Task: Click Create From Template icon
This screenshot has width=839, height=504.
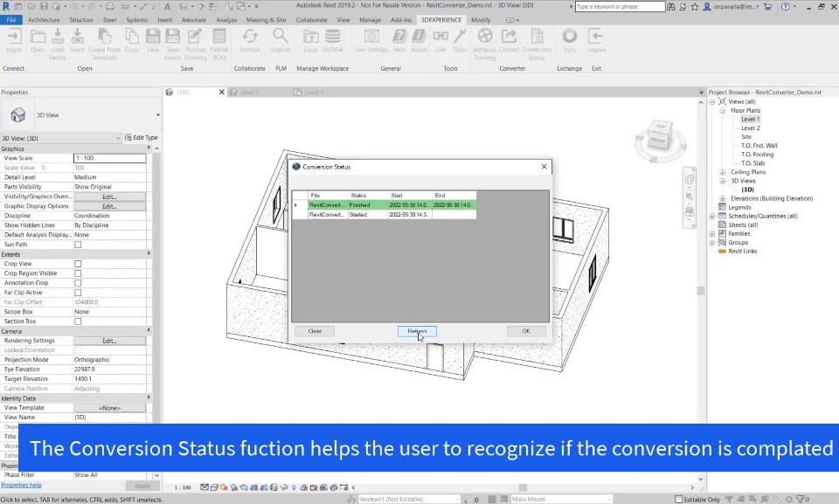Action: click(104, 45)
